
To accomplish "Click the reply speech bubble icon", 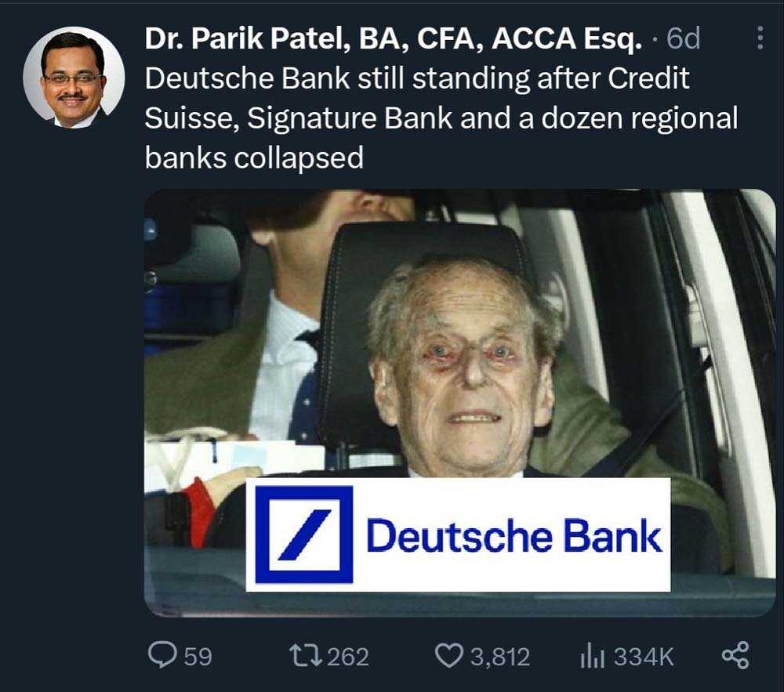I will pyautogui.click(x=162, y=655).
